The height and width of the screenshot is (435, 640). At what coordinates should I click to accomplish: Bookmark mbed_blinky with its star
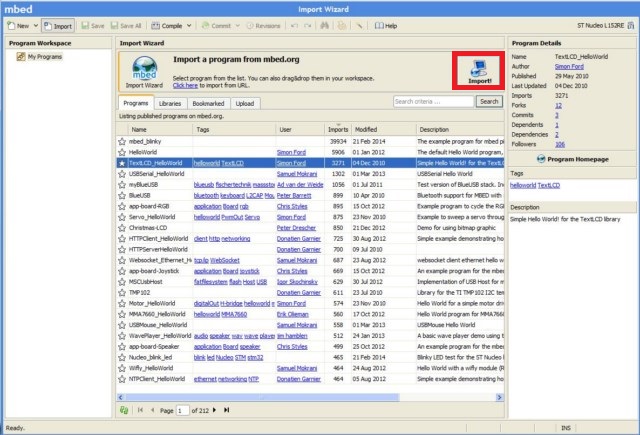click(122, 142)
